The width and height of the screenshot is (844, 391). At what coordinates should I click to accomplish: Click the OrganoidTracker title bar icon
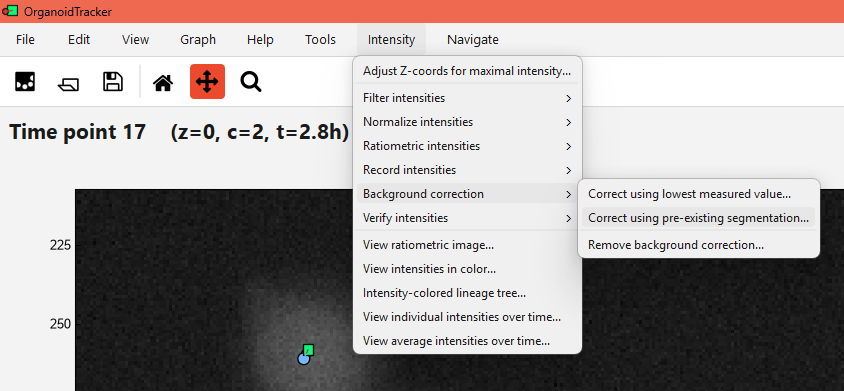coord(10,11)
